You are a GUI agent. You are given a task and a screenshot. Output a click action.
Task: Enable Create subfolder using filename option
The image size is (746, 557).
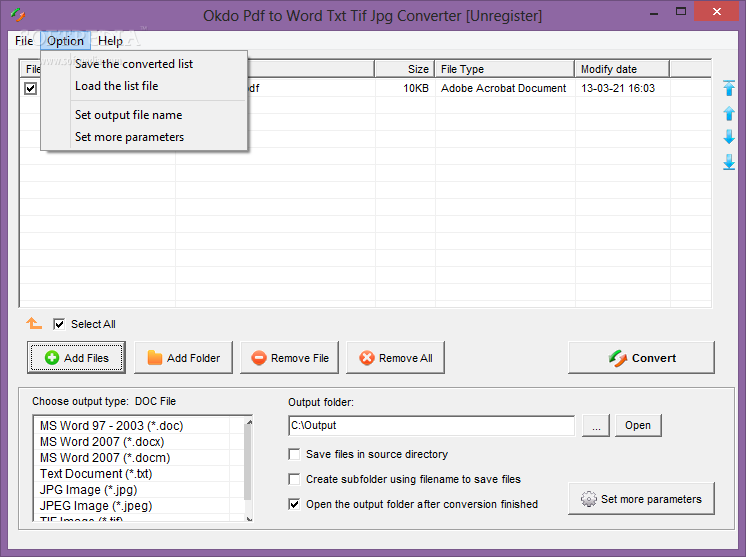(x=294, y=479)
